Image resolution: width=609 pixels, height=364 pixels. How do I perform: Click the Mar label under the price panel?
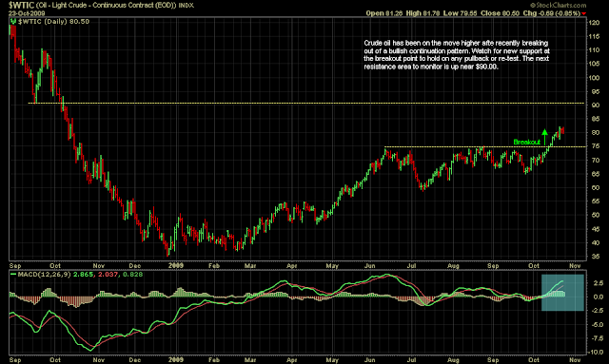(x=249, y=266)
